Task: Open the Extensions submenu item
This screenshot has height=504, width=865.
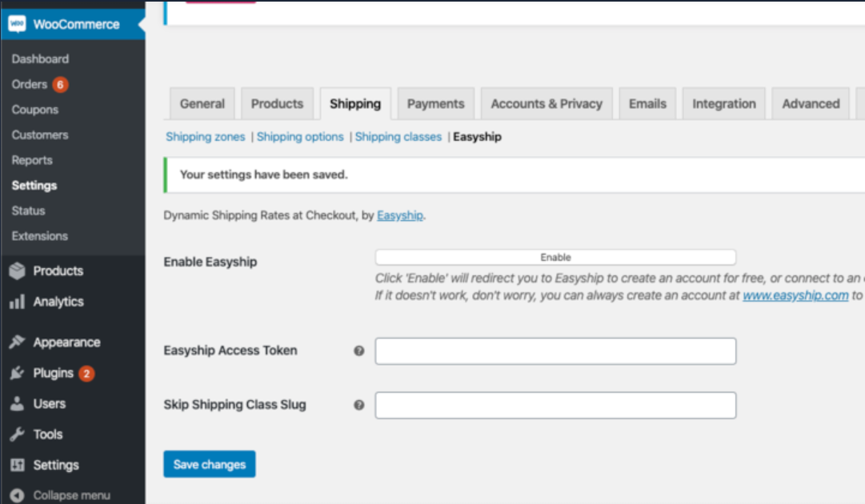Action: tap(40, 236)
